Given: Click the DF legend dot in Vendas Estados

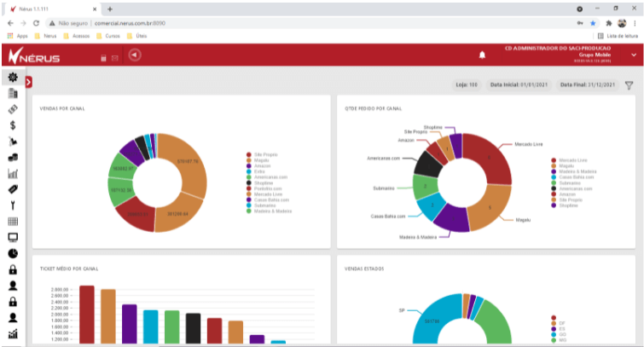Looking at the screenshot, I should 554,323.
